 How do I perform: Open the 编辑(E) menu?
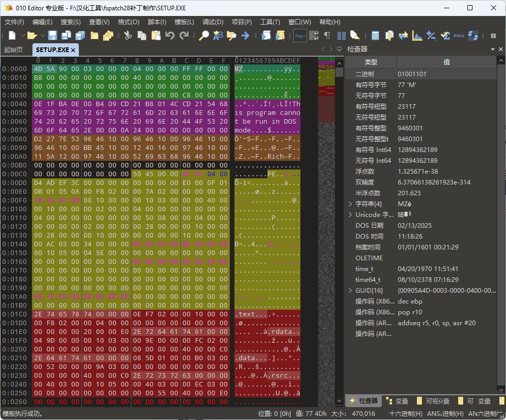[42, 22]
